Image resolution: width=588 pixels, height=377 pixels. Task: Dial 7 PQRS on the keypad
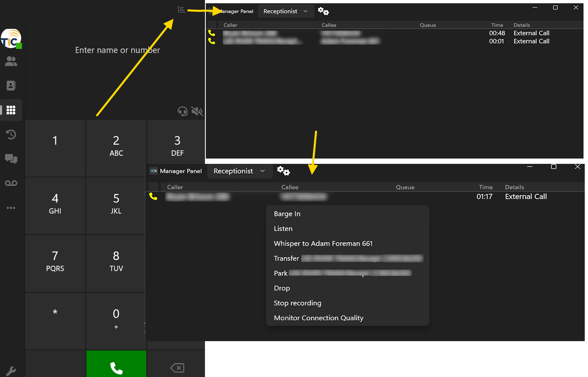pos(55,264)
